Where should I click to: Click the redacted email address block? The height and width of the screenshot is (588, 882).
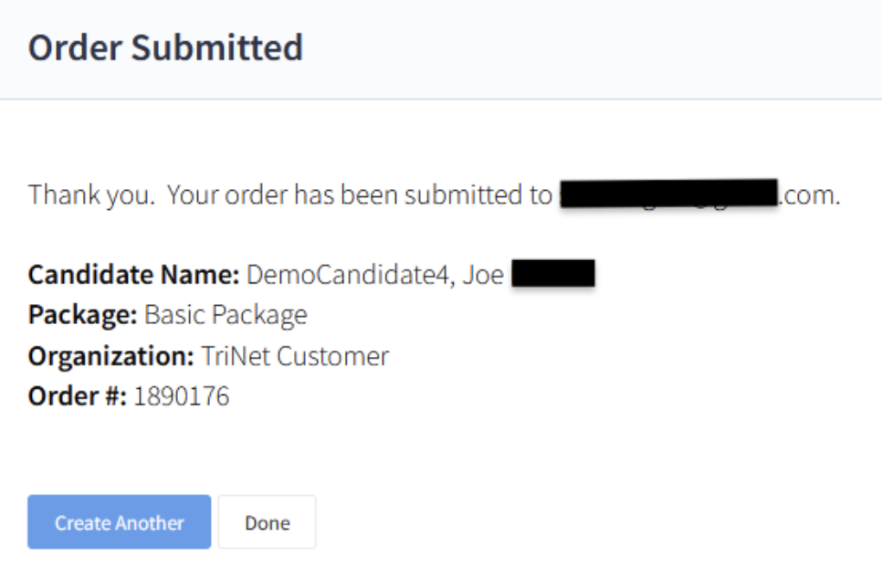pos(667,194)
